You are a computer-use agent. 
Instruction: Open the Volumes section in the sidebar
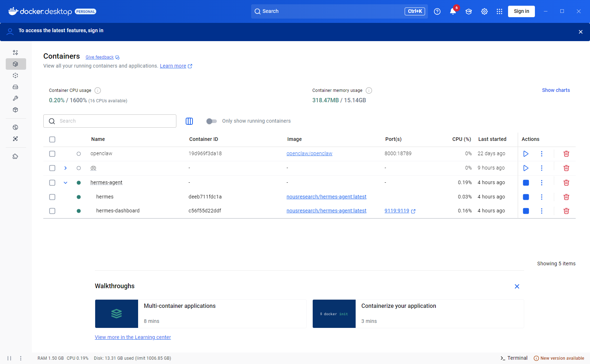click(15, 87)
